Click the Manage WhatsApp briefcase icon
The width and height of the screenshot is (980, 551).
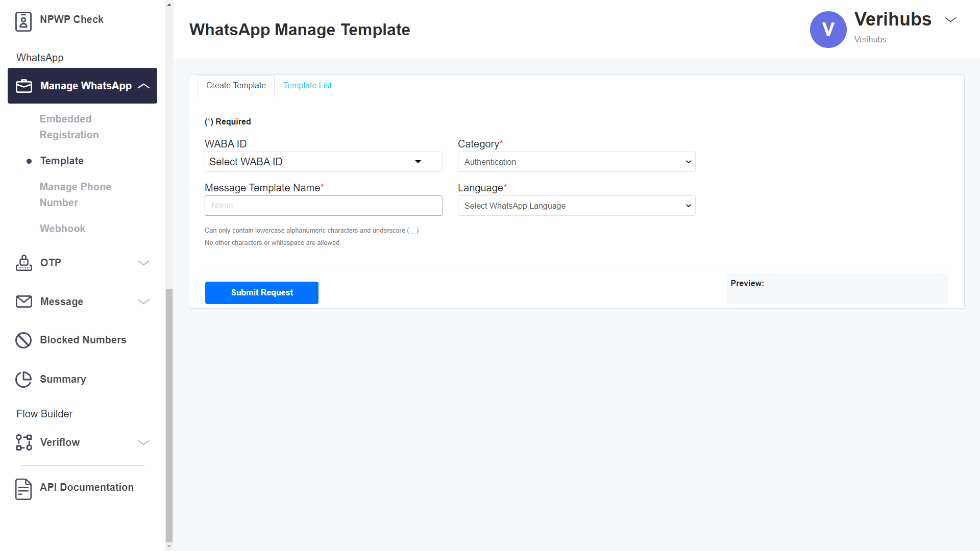coord(24,86)
